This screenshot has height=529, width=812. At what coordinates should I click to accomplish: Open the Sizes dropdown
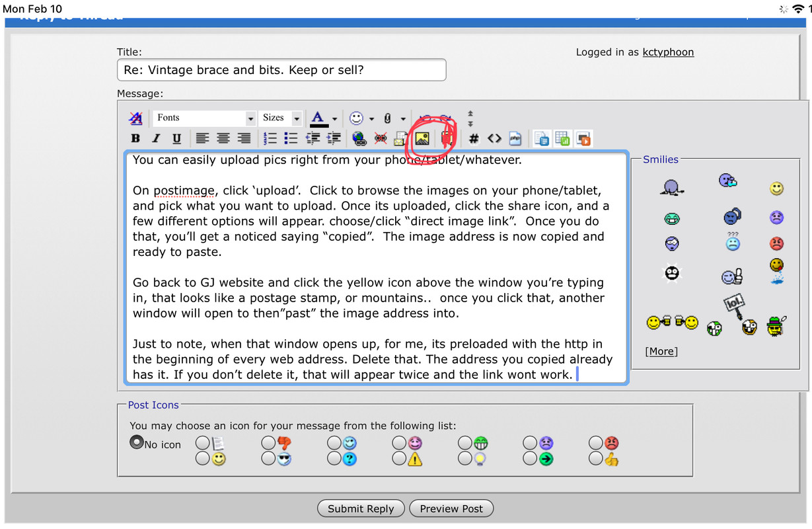(x=280, y=118)
